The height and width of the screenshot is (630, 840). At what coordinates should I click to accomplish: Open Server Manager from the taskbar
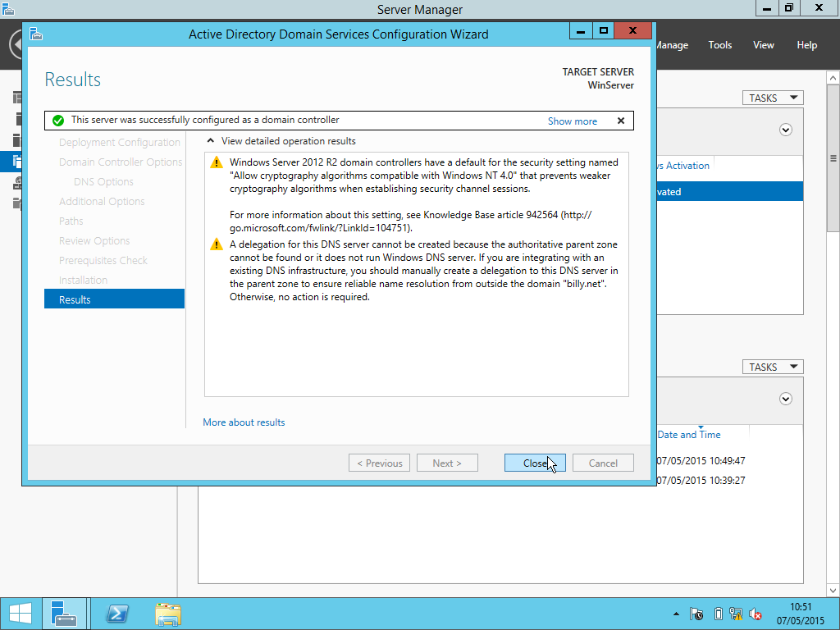coord(64,614)
